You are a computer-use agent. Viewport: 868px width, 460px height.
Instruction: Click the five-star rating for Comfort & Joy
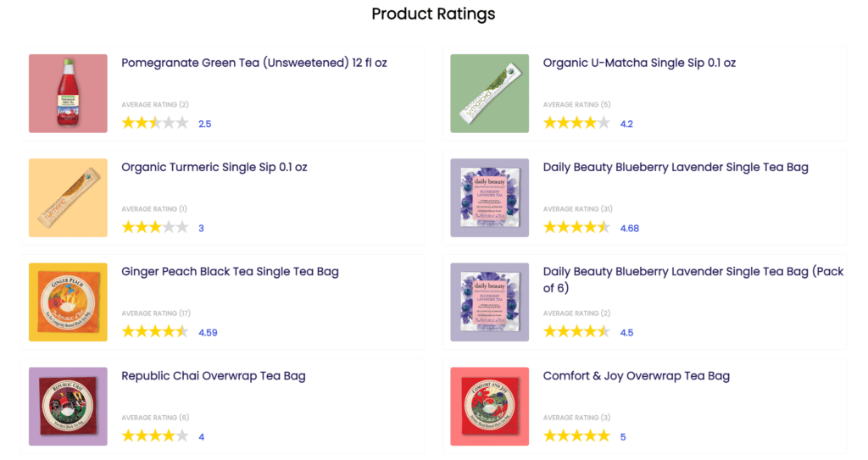(x=576, y=436)
